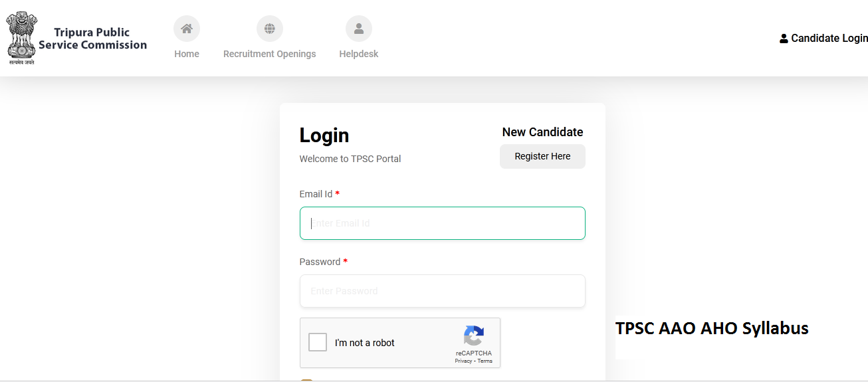Open the Candidate Login link
The height and width of the screenshot is (382, 868).
pyautogui.click(x=829, y=39)
